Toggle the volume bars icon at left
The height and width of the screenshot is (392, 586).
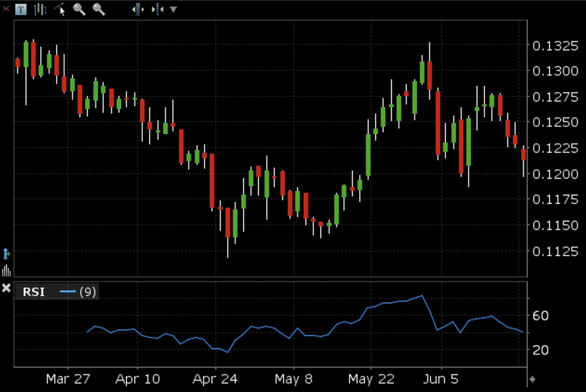[6, 271]
